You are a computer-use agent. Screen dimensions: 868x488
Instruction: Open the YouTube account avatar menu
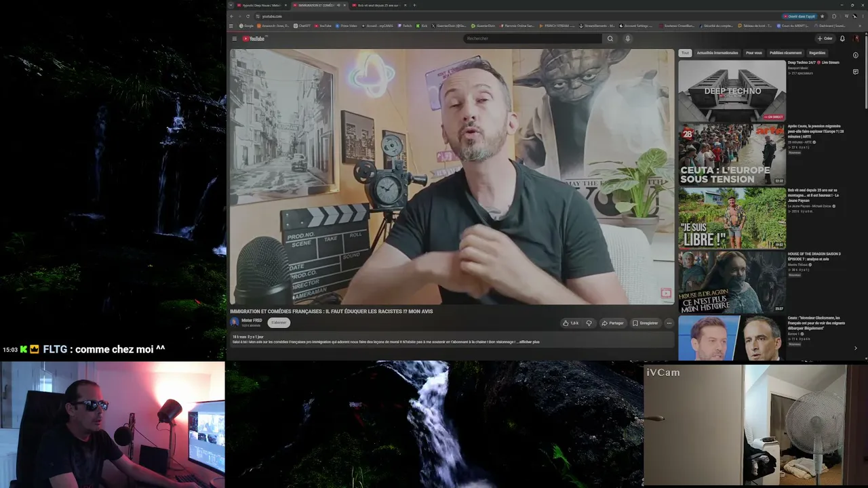(856, 39)
